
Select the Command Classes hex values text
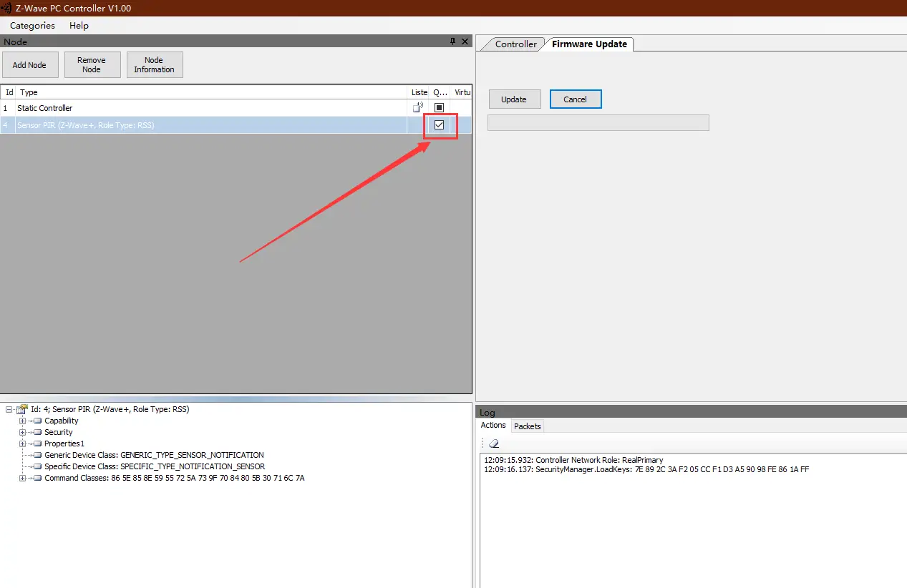[208, 478]
